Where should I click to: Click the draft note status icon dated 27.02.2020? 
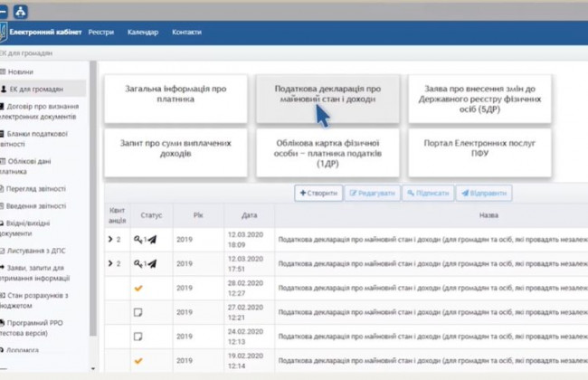(138, 312)
